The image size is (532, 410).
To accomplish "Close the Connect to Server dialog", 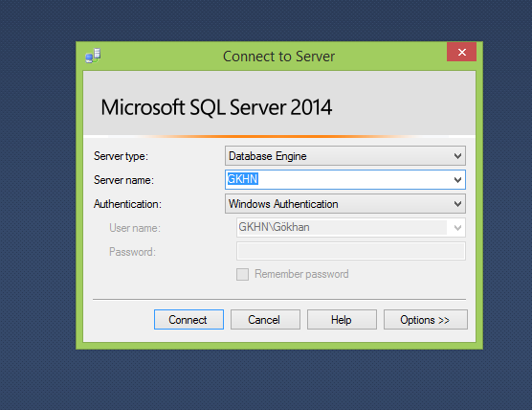I will coord(461,52).
